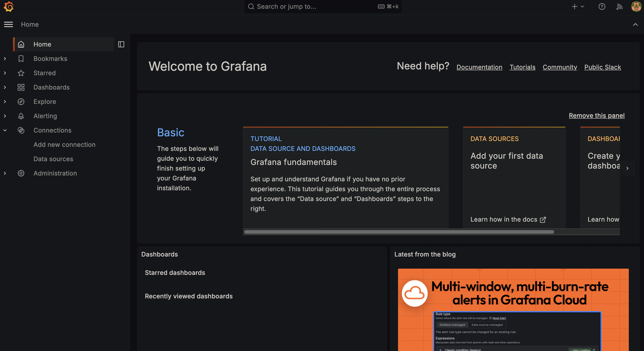Click the setup cards horizontal scrollbar
The width and height of the screenshot is (644, 351).
[399, 232]
